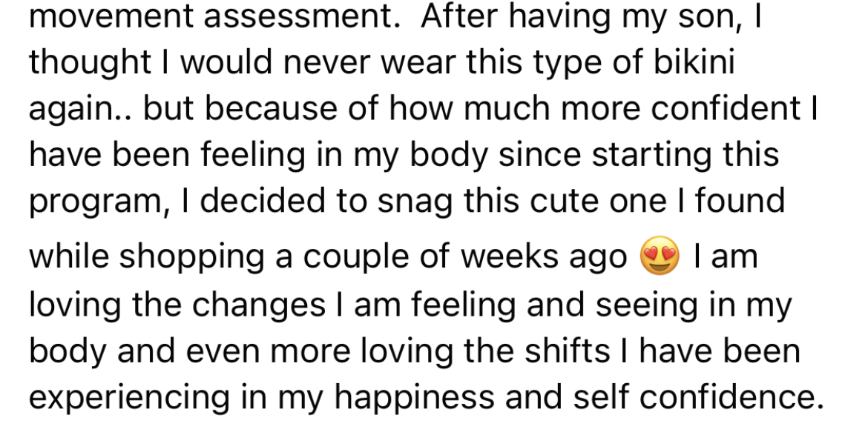The height and width of the screenshot is (435, 868).
Task: Click the word "shifts"
Action: click(x=568, y=351)
